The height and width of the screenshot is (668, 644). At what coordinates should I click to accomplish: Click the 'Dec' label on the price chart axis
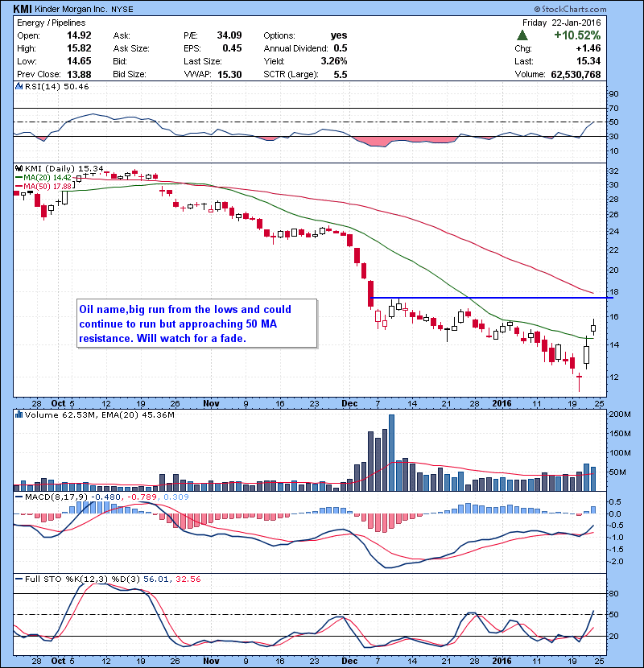tap(349, 403)
